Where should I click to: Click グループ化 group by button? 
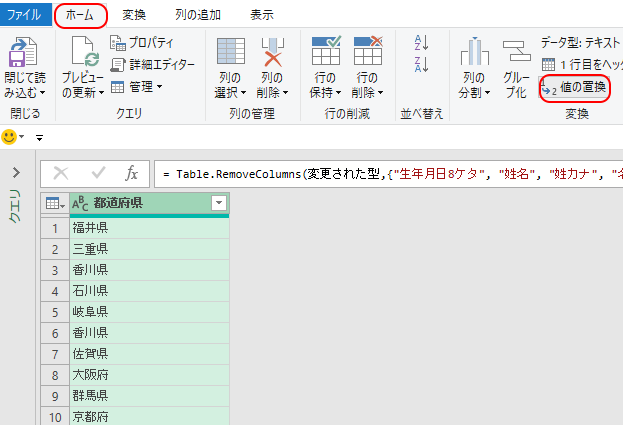point(516,69)
